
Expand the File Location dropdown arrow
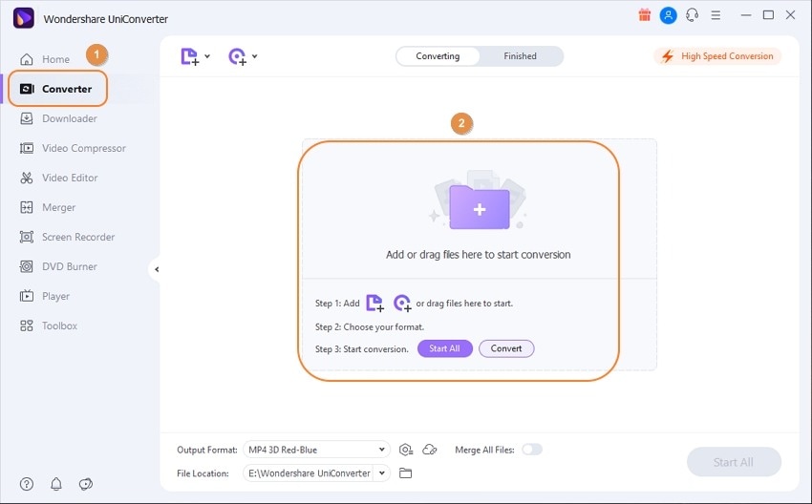[382, 472]
